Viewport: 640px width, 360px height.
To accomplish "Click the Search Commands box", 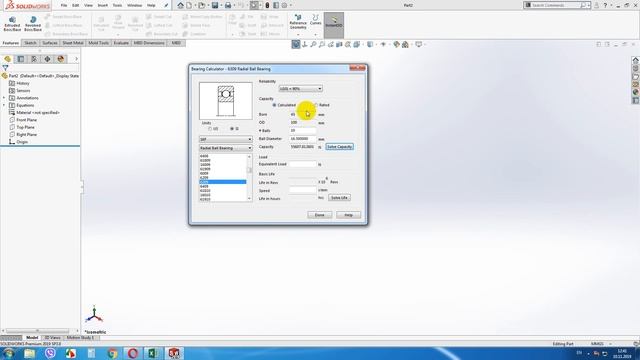I will coord(558,5).
